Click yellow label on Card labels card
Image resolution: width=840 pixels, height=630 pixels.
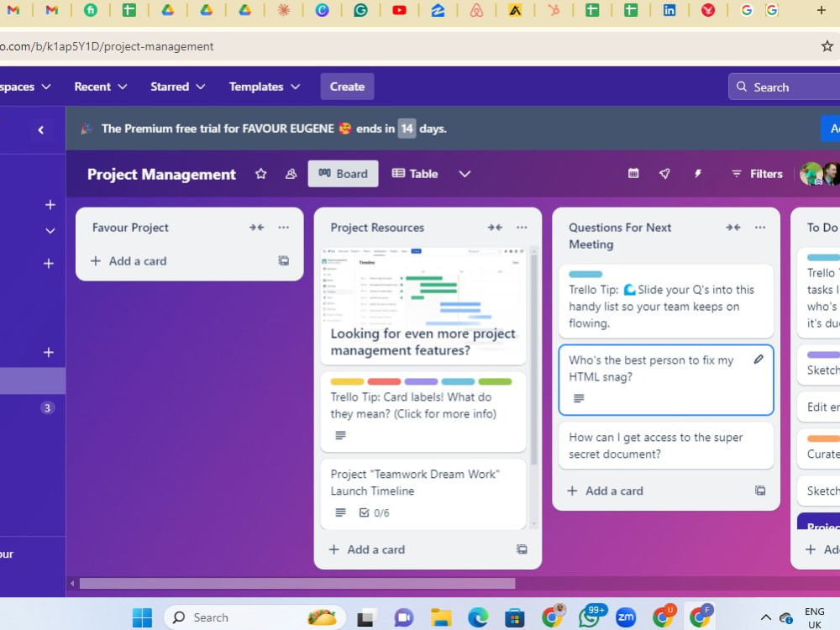point(347,381)
